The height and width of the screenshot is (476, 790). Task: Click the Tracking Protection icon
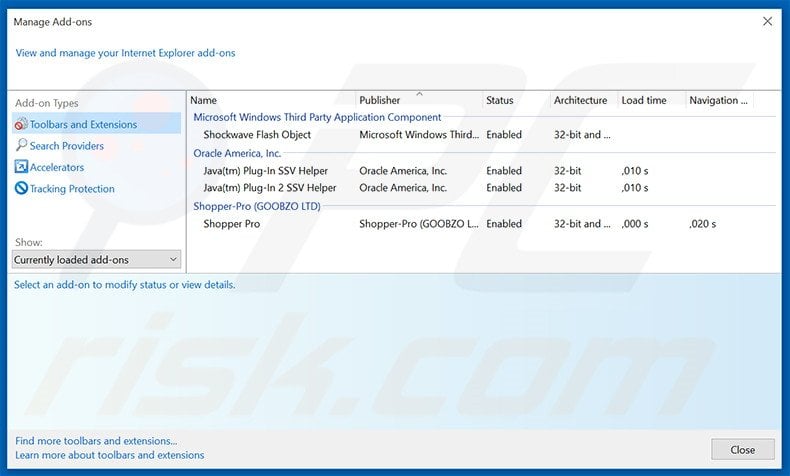point(21,189)
